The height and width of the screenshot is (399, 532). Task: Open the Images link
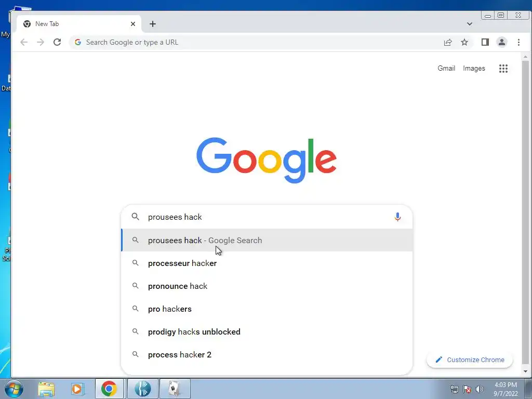coord(474,68)
